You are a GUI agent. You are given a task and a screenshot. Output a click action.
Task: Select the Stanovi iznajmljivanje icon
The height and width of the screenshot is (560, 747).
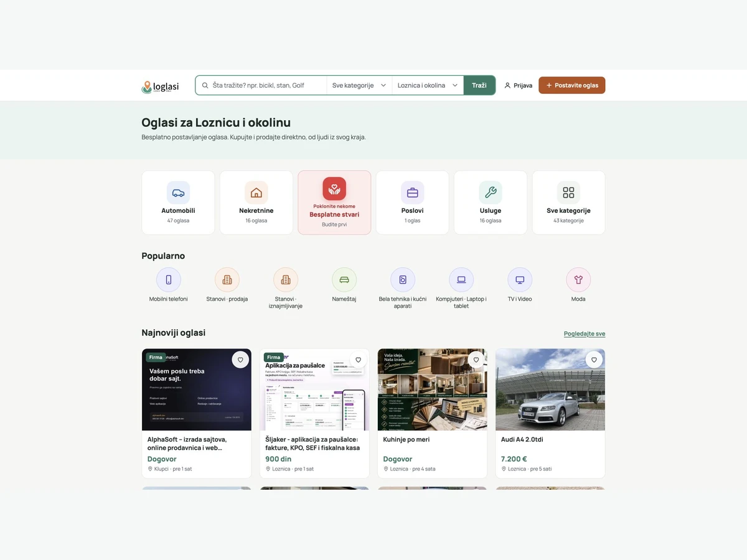click(286, 280)
